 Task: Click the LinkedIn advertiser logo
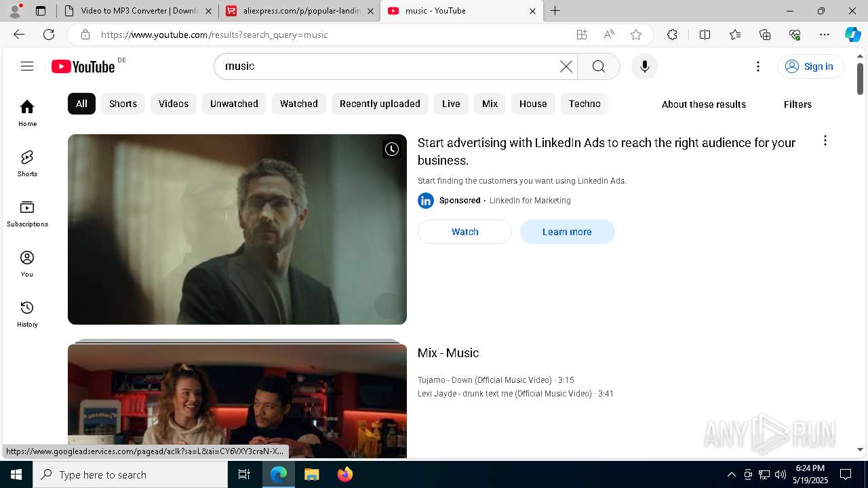[426, 201]
